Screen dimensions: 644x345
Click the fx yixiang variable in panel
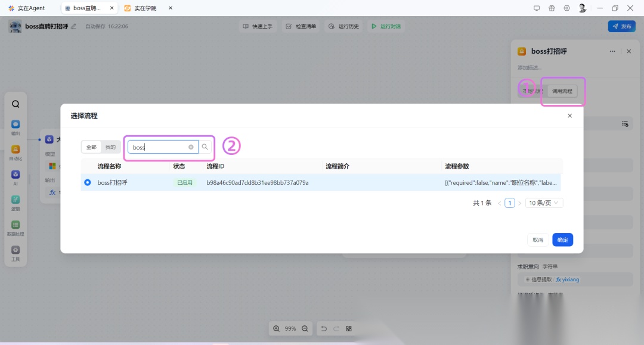point(568,279)
